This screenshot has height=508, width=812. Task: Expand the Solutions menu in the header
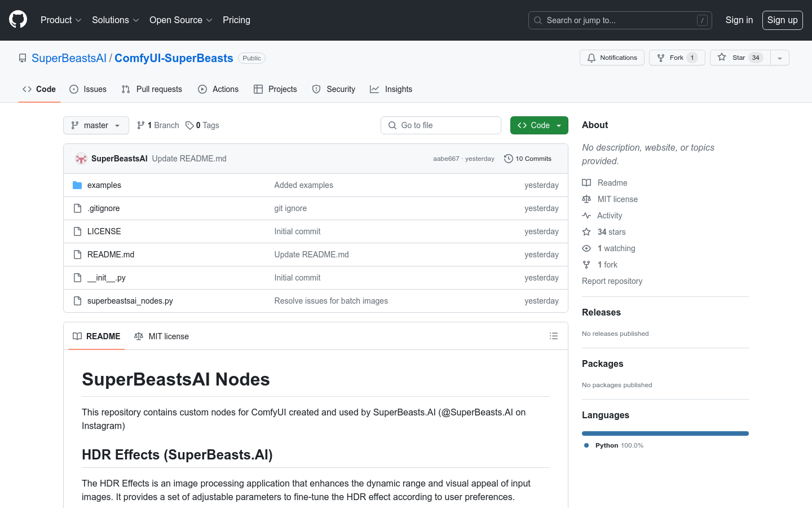tap(115, 20)
